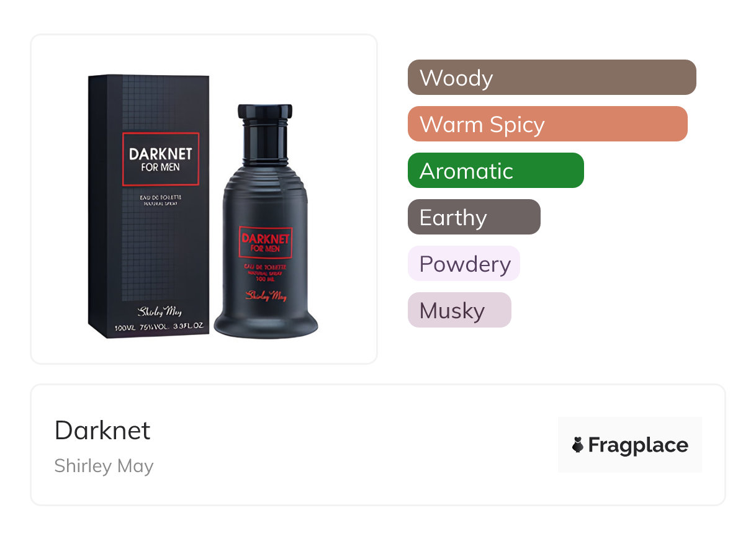Open the Fragplace brand link

[630, 445]
